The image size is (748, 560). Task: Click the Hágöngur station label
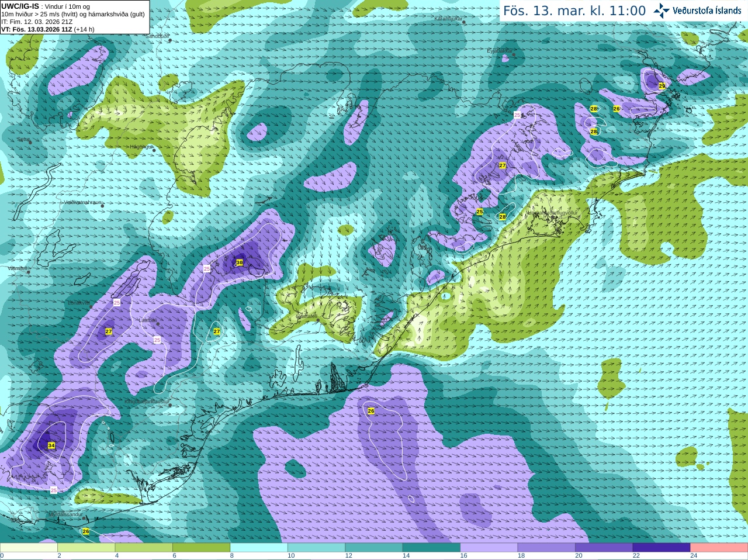click(141, 147)
